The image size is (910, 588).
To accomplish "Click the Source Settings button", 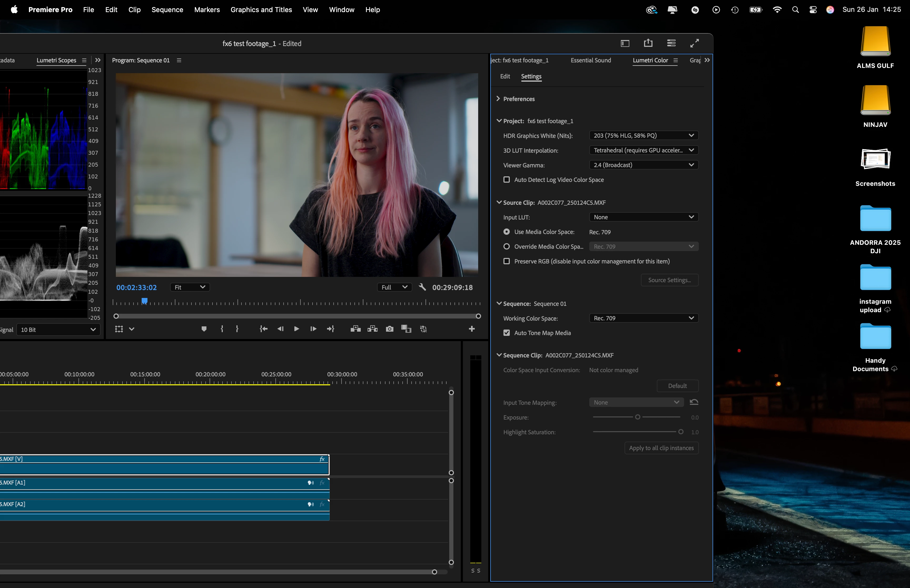I will click(669, 280).
